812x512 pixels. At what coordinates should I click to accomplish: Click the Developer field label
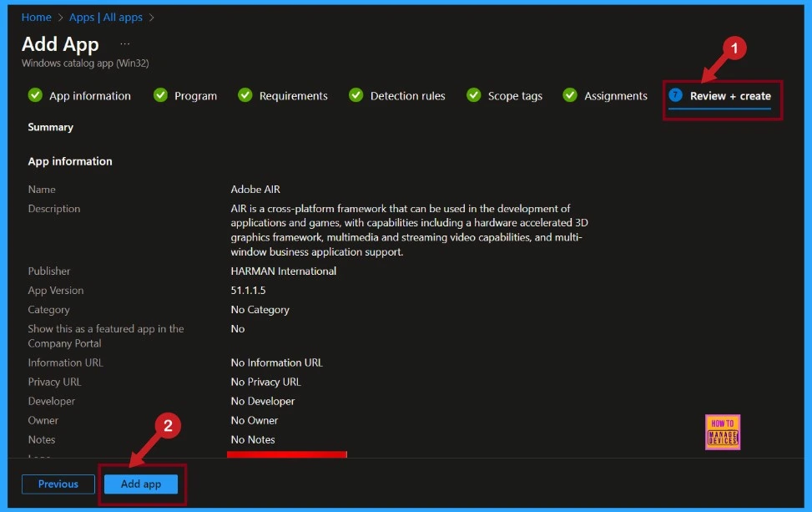click(x=51, y=401)
